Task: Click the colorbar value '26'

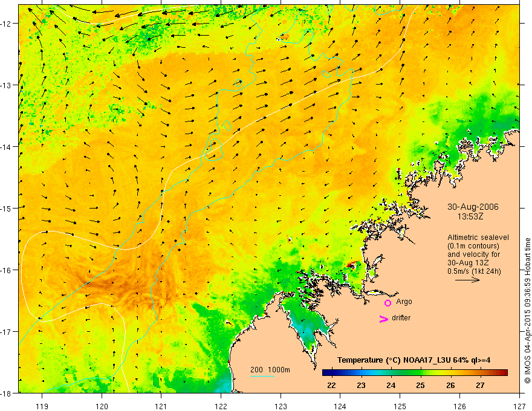Action: pyautogui.click(x=450, y=385)
